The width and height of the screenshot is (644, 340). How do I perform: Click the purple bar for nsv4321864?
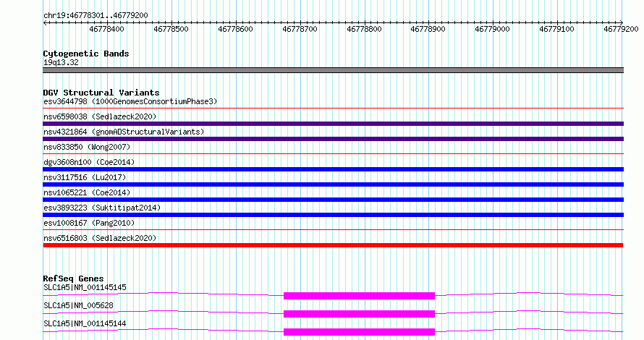pos(333,139)
